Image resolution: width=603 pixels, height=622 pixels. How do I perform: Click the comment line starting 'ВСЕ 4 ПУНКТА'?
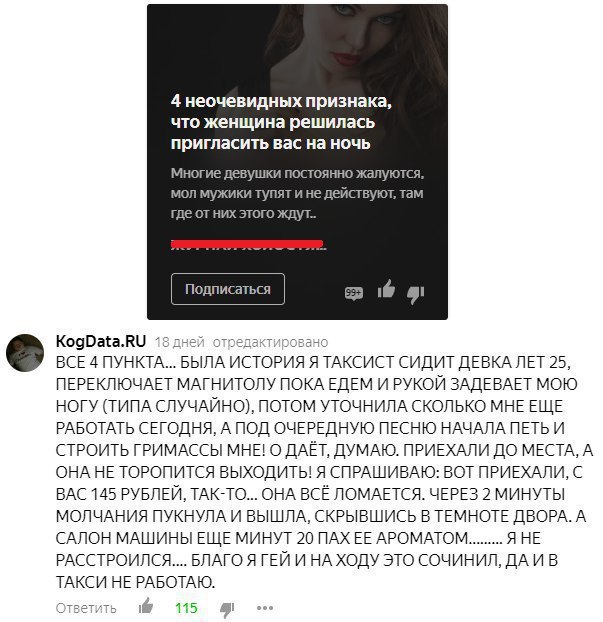click(313, 363)
